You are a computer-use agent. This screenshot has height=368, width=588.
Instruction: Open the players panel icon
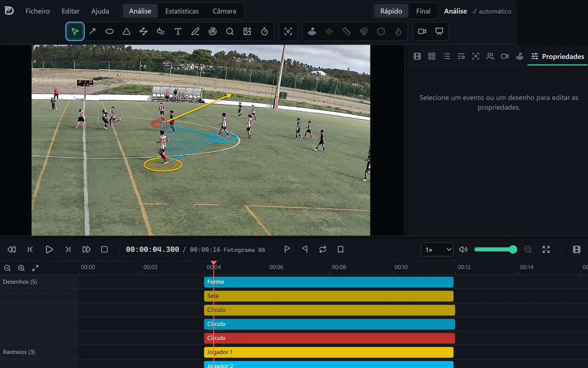(490, 56)
